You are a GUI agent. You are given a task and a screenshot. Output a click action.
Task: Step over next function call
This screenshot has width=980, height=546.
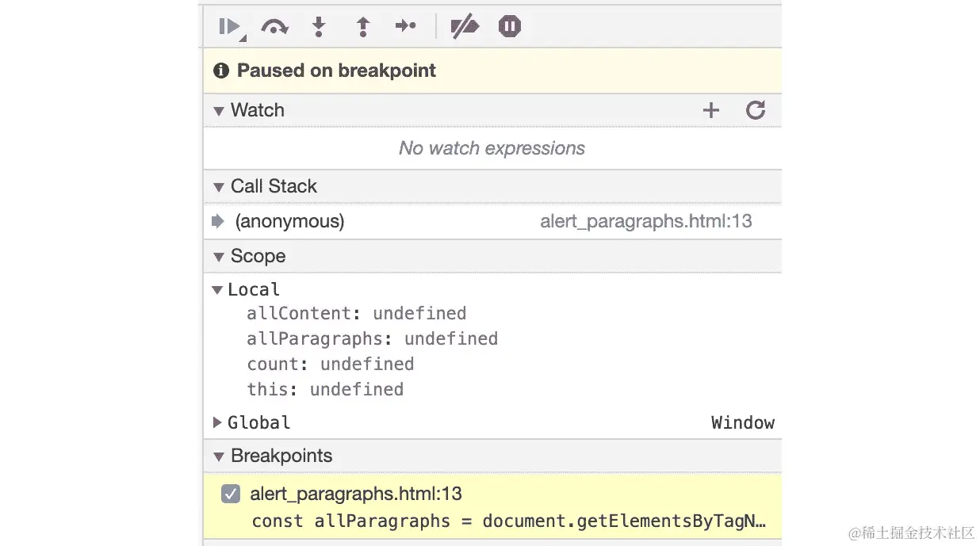point(274,27)
